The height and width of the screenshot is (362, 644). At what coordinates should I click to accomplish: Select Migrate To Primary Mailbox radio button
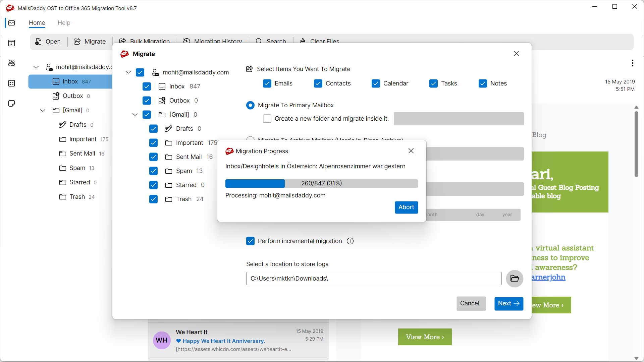(x=250, y=105)
